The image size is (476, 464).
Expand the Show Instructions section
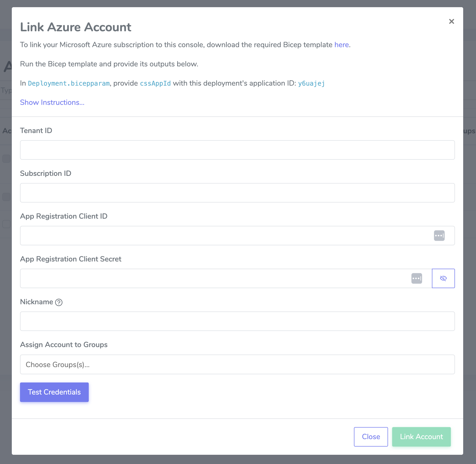[52, 103]
